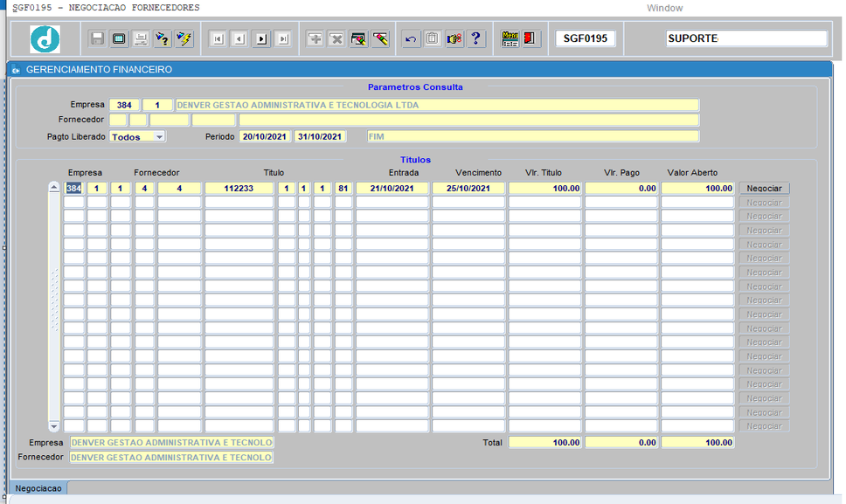Switch to the Negociacao tab
Screen dimensions: 846x504
click(x=38, y=488)
